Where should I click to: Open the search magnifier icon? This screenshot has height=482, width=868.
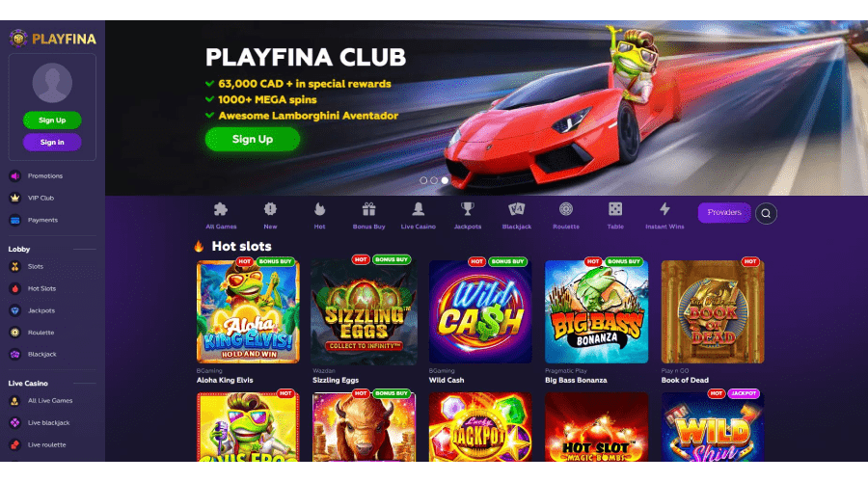click(x=766, y=213)
